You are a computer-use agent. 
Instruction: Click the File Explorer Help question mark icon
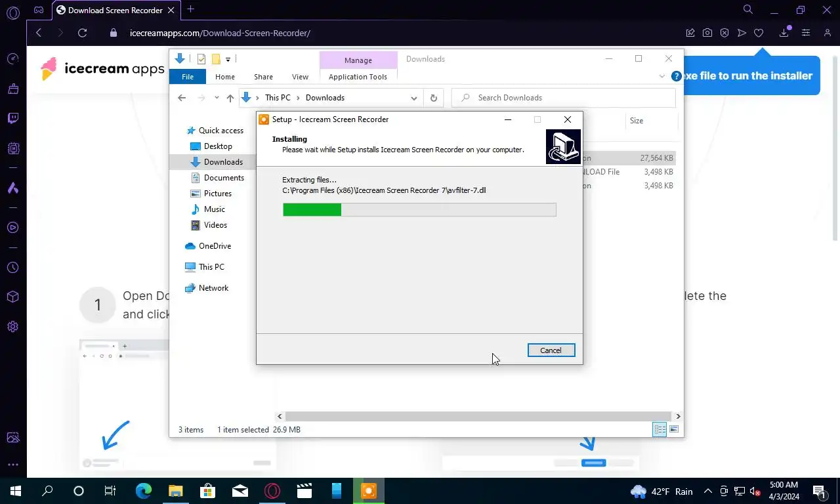pyautogui.click(x=677, y=77)
